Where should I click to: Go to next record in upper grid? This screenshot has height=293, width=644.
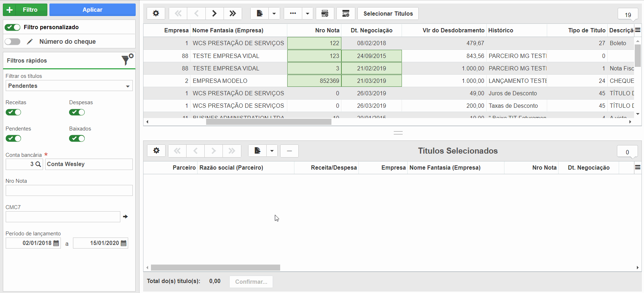[215, 14]
